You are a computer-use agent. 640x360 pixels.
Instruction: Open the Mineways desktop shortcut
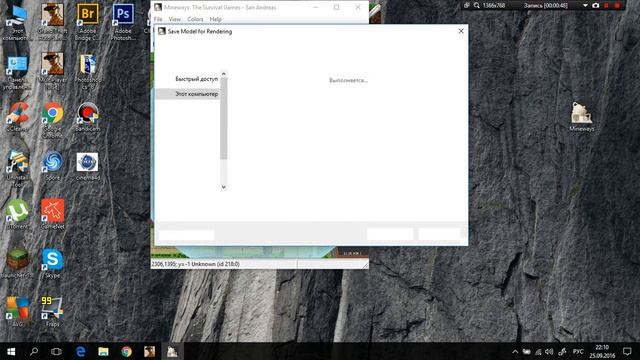coord(581,116)
